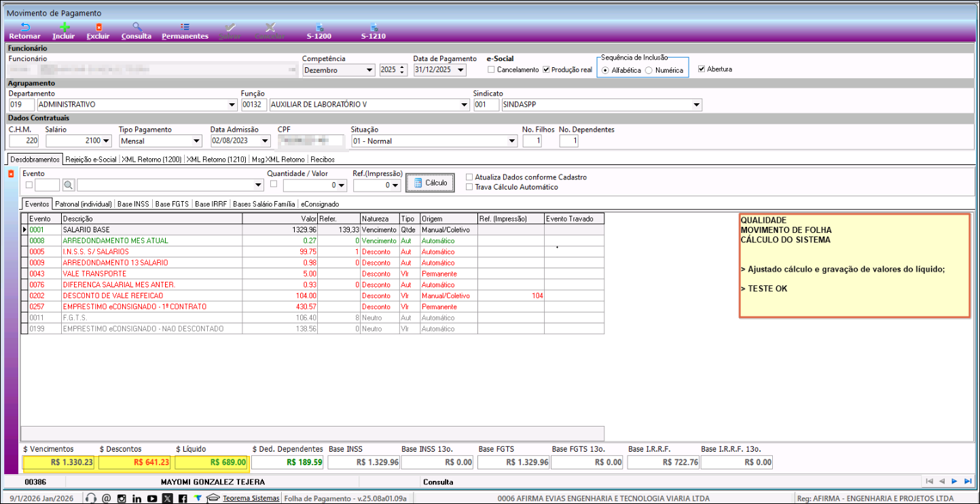
Task: Click the Excluir delete icon
Action: (98, 27)
